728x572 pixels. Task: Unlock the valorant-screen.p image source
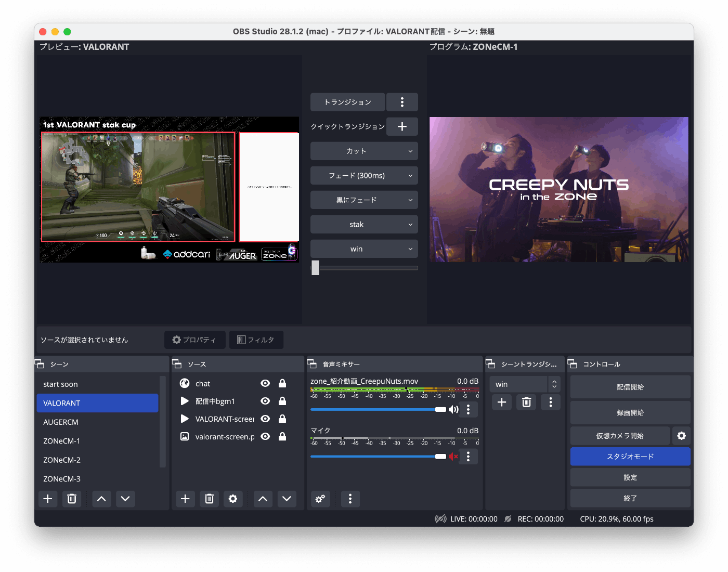pos(282,436)
